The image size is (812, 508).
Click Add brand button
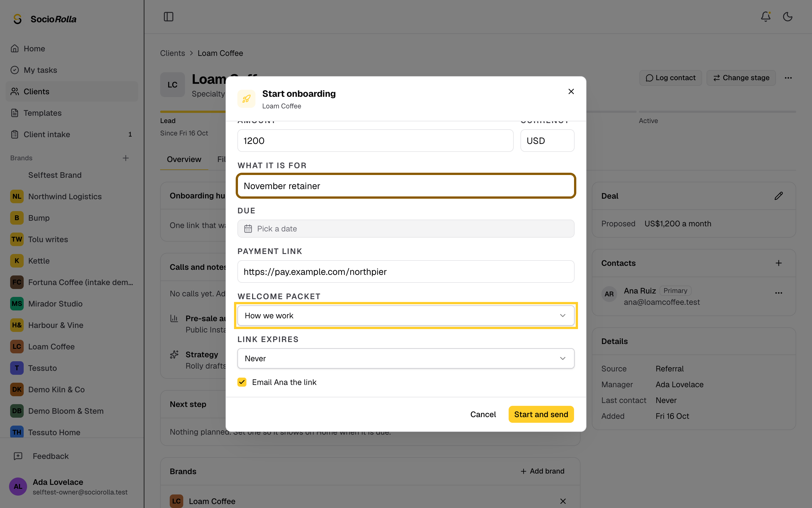point(542,471)
